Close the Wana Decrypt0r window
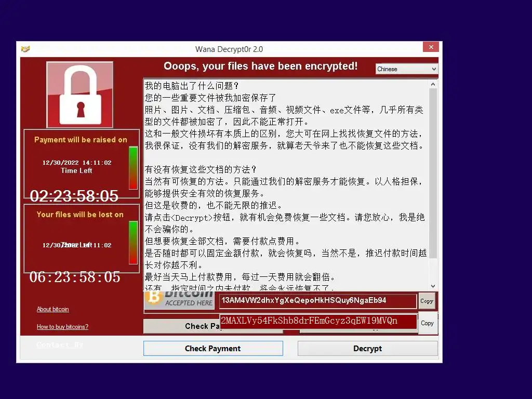 coord(431,47)
